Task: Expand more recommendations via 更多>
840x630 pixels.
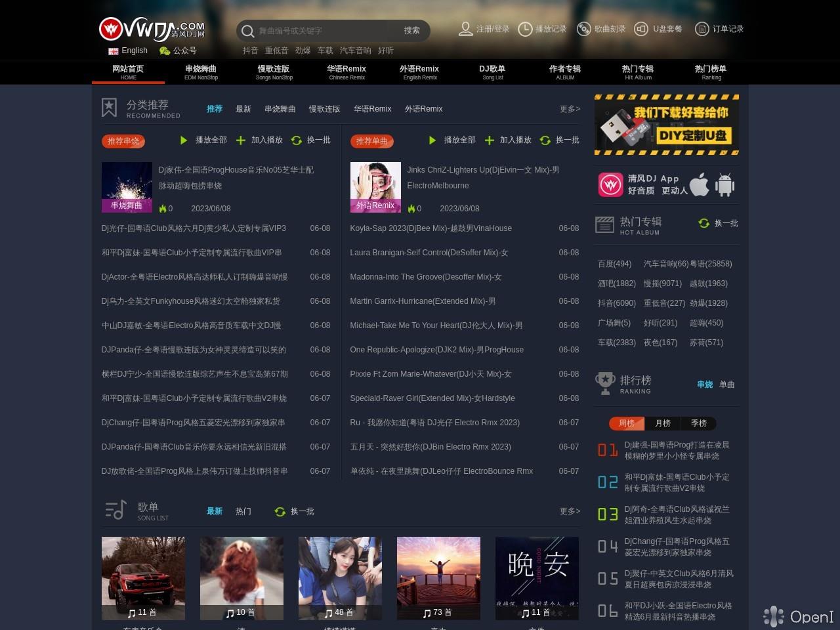Action: (x=570, y=109)
